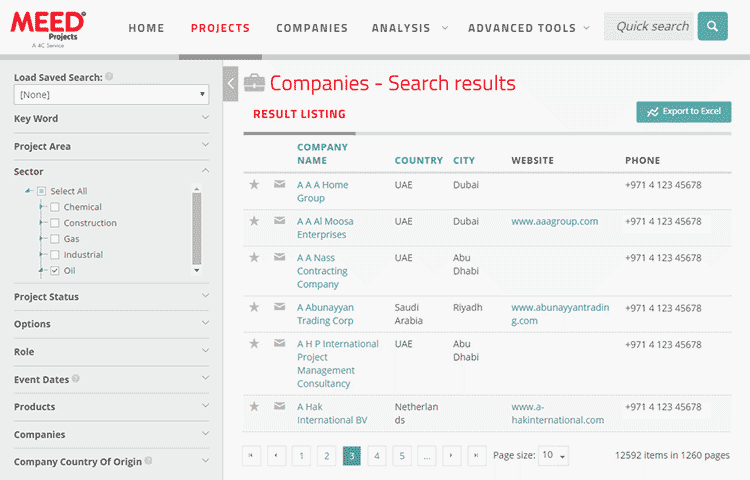
Task: Open the Companies menu item
Action: pyautogui.click(x=312, y=28)
